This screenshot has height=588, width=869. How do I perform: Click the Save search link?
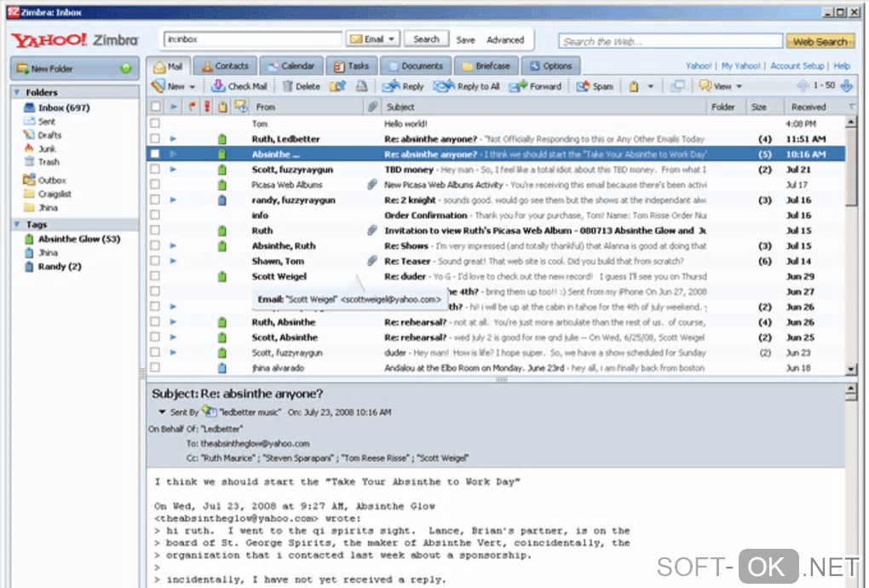(465, 40)
